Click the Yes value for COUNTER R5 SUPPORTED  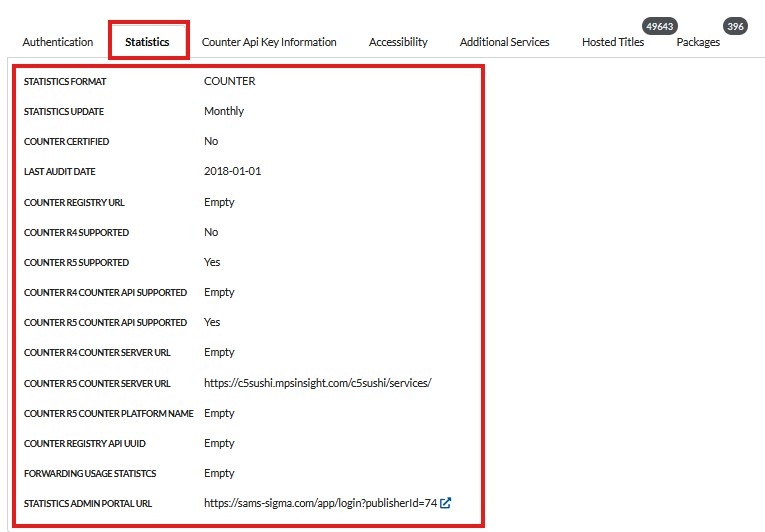(x=212, y=262)
